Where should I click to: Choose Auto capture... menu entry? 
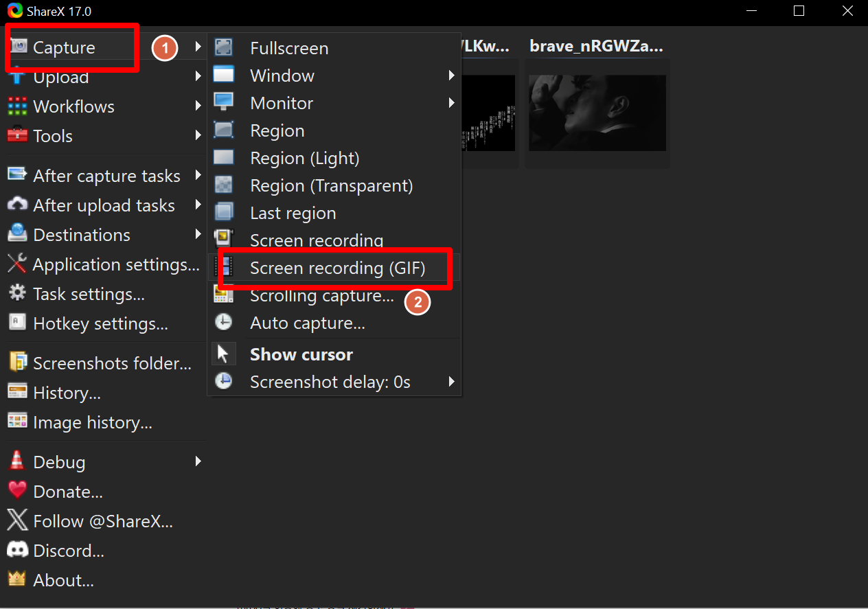click(x=334, y=323)
